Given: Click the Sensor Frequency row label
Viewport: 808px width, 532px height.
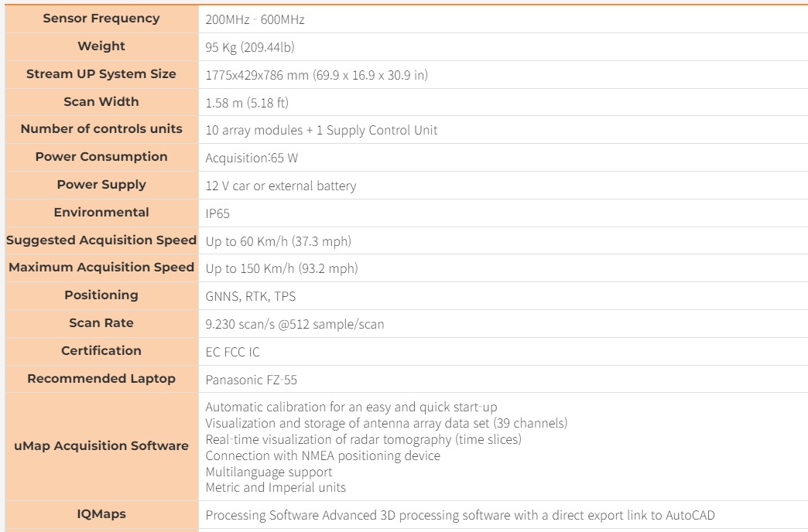Looking at the screenshot, I should pos(101,19).
